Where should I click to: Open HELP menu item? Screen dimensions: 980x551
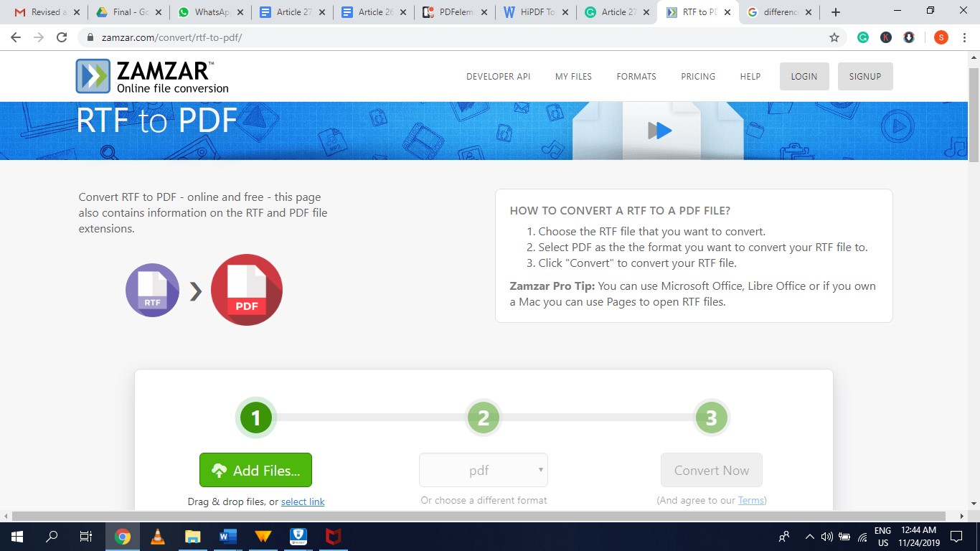tap(750, 77)
